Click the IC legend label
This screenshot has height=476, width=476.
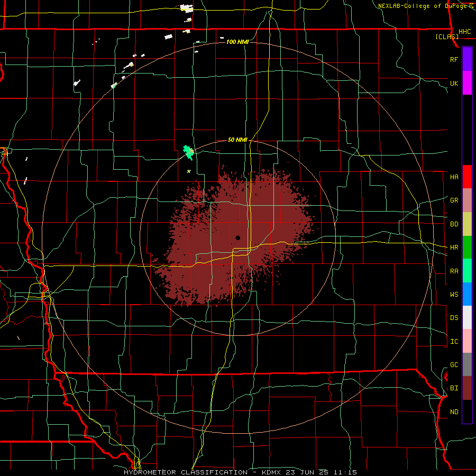[x=454, y=342]
